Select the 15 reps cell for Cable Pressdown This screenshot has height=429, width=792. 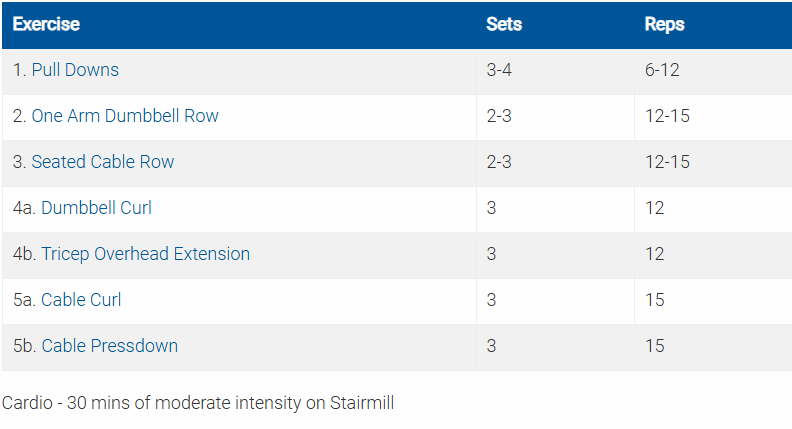click(x=654, y=346)
